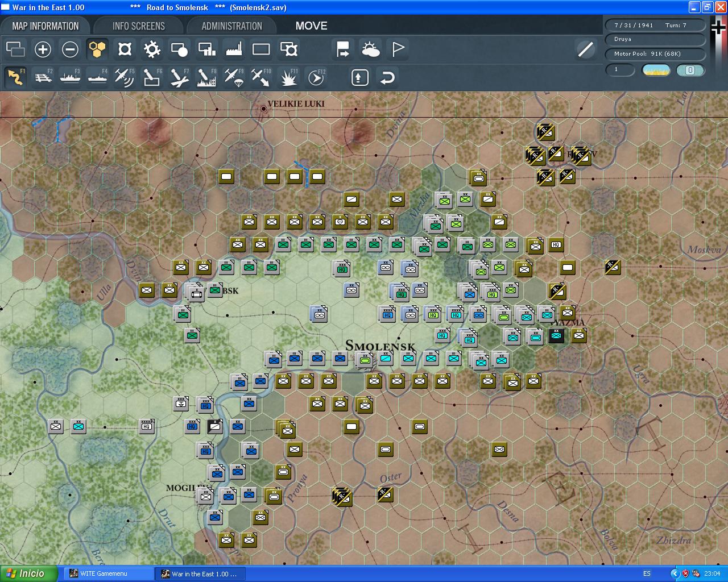Toggle the yellow hex grid display
728x582 pixels.
tap(97, 49)
